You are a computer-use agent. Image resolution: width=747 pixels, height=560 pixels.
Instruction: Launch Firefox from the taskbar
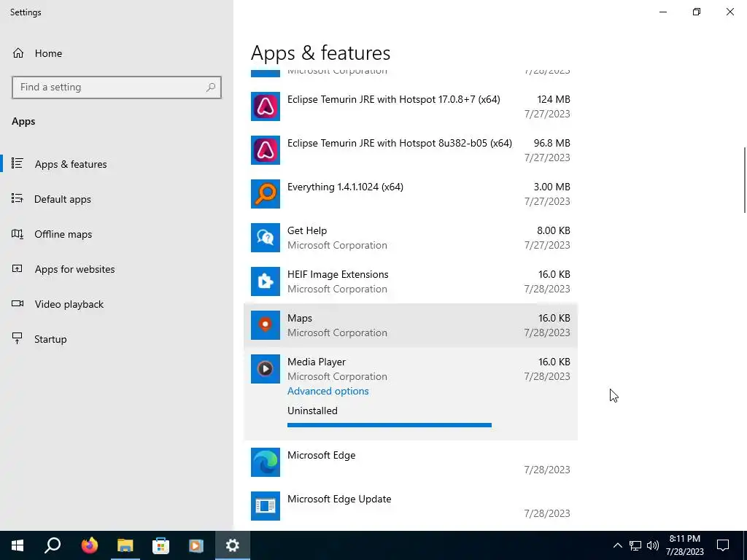pos(89,545)
